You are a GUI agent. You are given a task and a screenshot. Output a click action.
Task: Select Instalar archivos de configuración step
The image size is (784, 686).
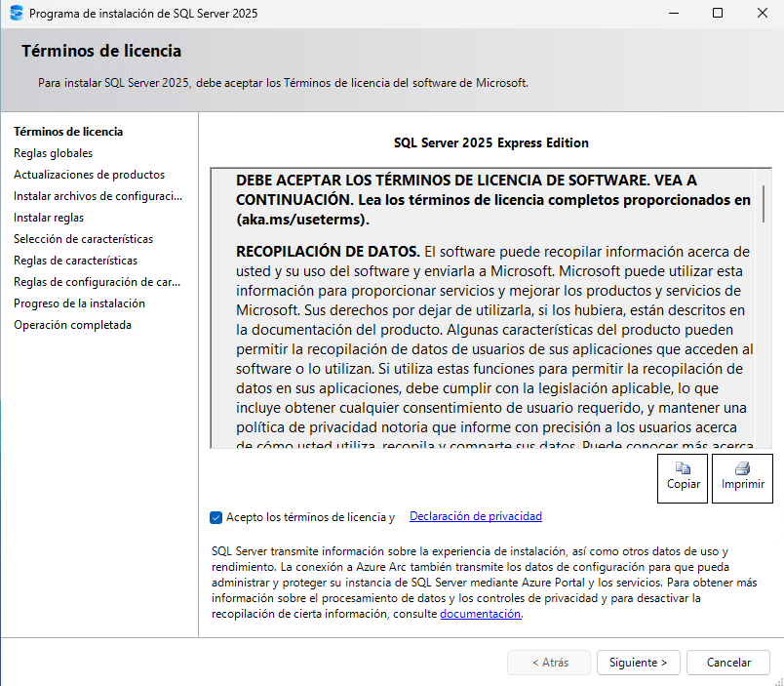pos(98,196)
